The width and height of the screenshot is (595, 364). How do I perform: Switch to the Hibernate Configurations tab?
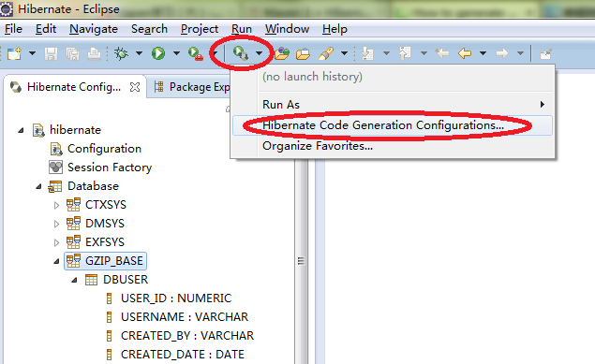tap(74, 87)
